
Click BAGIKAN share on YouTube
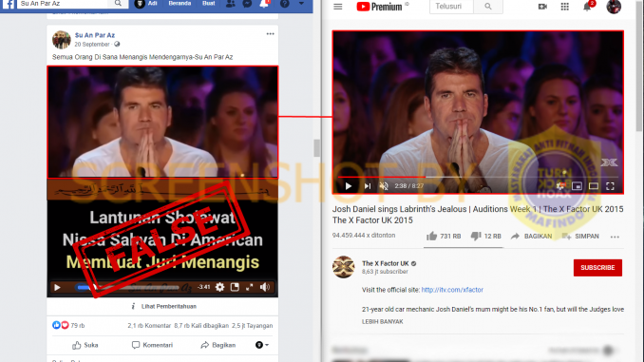[x=532, y=237]
